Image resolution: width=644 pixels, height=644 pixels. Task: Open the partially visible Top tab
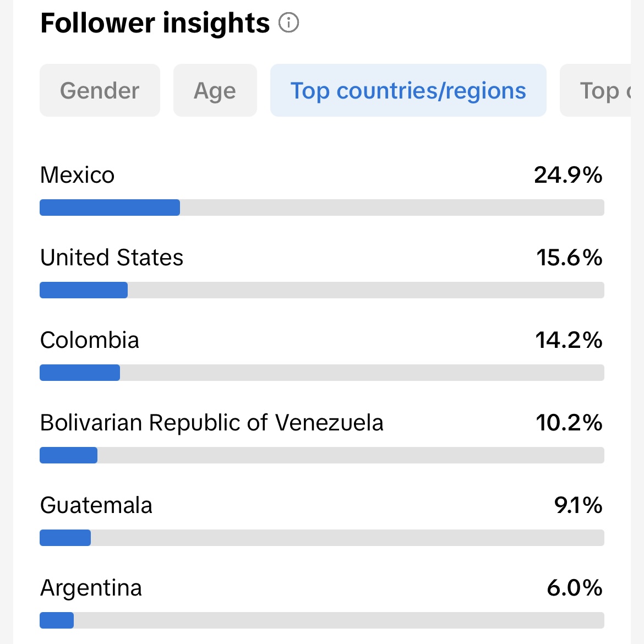pos(596,90)
